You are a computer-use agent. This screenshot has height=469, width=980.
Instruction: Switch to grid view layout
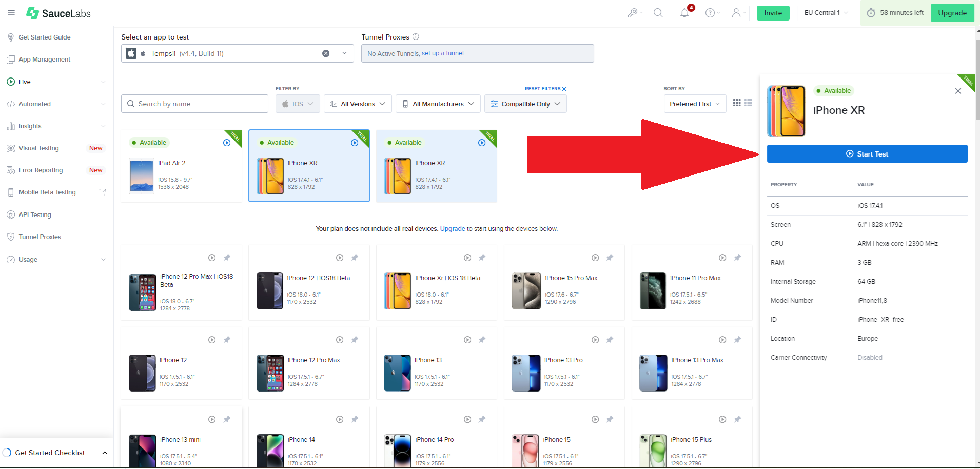(737, 103)
